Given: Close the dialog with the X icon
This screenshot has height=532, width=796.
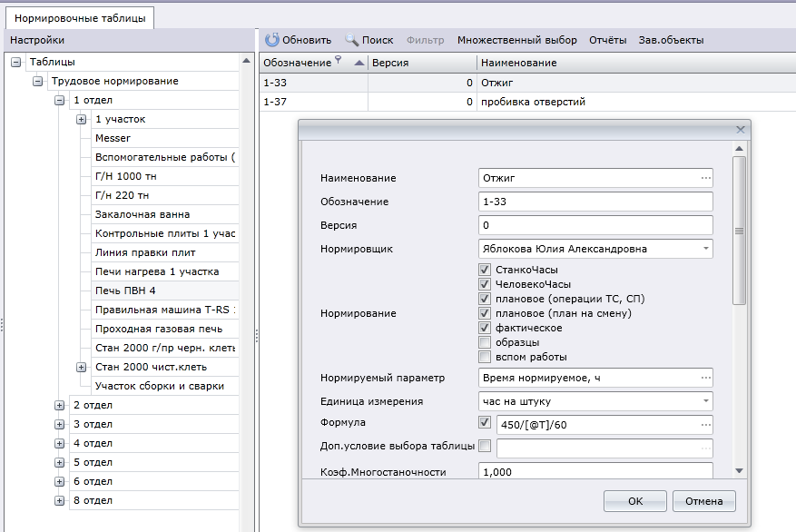Looking at the screenshot, I should [741, 130].
